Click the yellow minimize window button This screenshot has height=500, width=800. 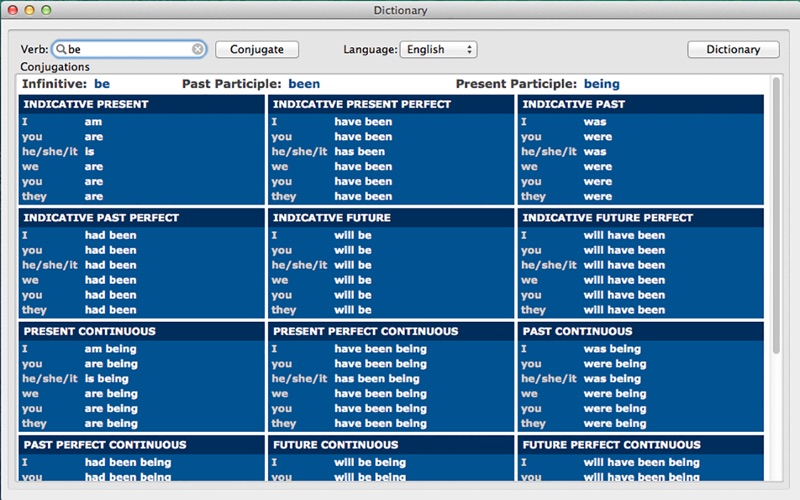tap(30, 10)
